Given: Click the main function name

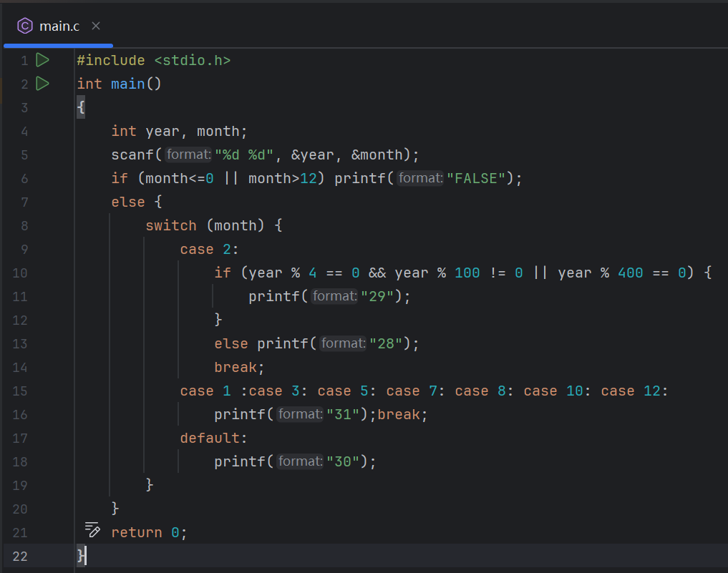Looking at the screenshot, I should [x=127, y=84].
